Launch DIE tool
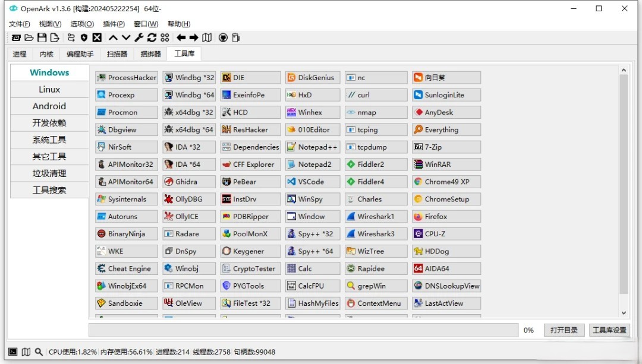Screen dimensions: 642x364 tap(251, 77)
